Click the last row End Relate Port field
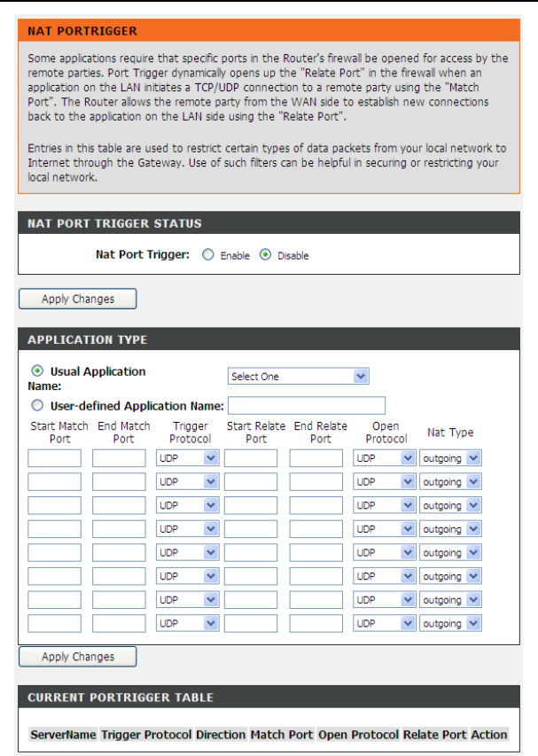Screen dimensions: 538x756 [x=316, y=623]
